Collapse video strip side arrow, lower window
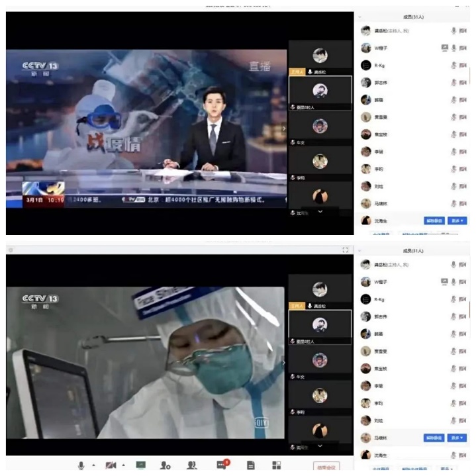Screen dimensions: 476x476 (284, 363)
